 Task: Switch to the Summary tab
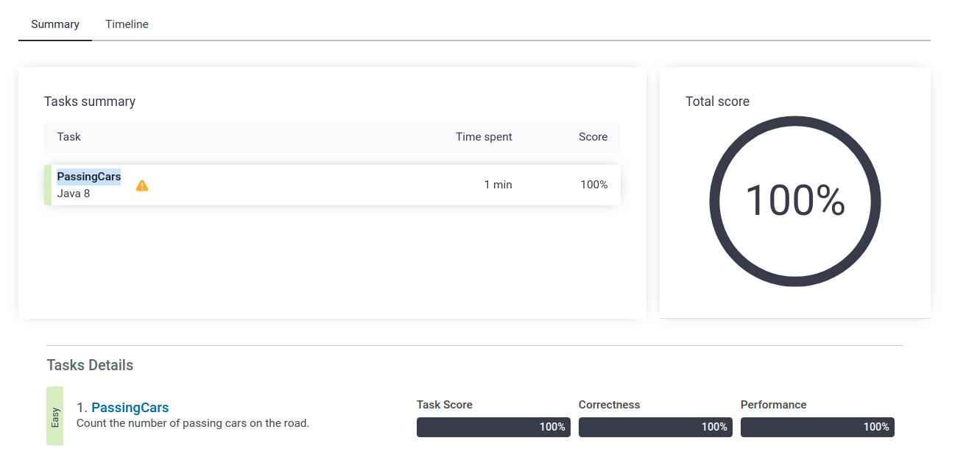[x=55, y=24]
